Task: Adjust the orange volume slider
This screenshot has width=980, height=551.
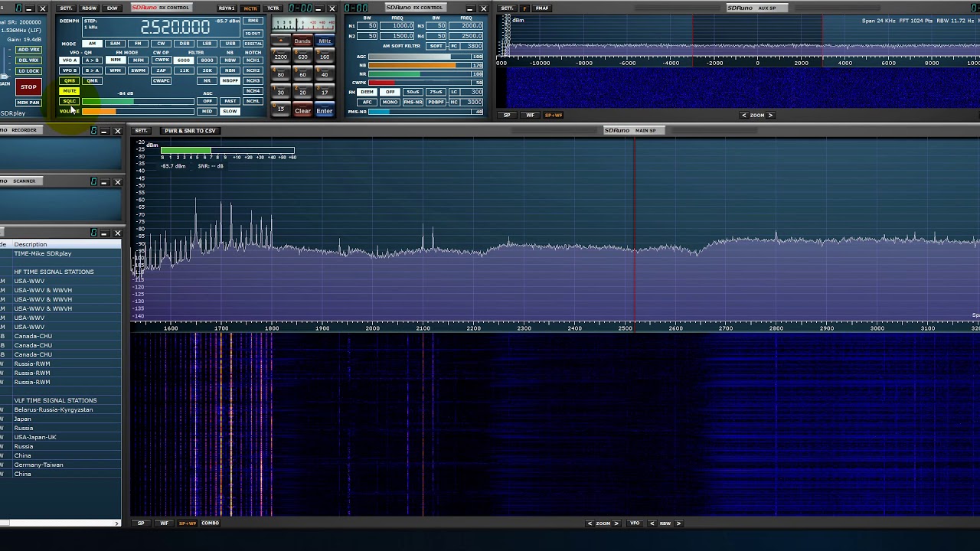Action: pos(138,112)
